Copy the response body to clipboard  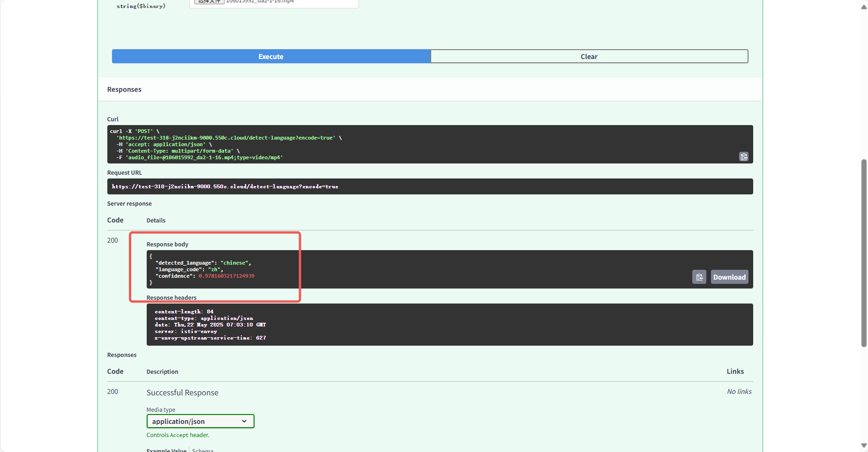click(x=699, y=277)
